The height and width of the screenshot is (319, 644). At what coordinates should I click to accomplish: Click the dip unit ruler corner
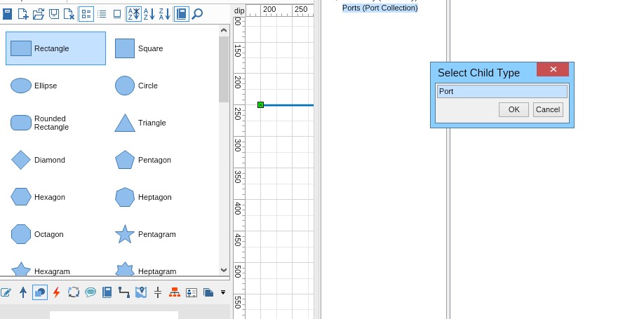[239, 11]
